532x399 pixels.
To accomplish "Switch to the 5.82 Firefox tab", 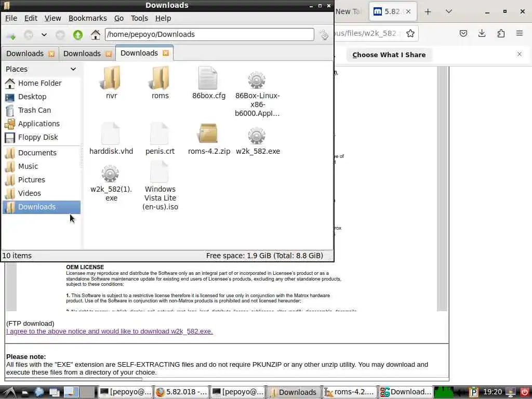I will click(x=392, y=11).
